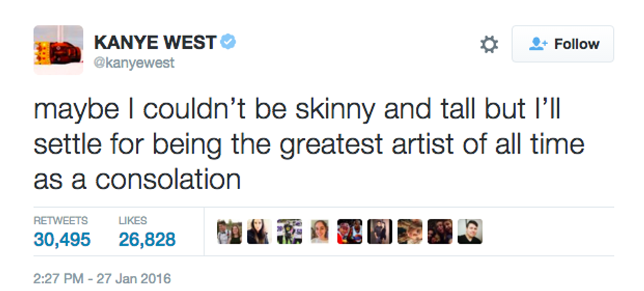Click fourth liker avatar, smiling woman on light background

pyautogui.click(x=320, y=232)
